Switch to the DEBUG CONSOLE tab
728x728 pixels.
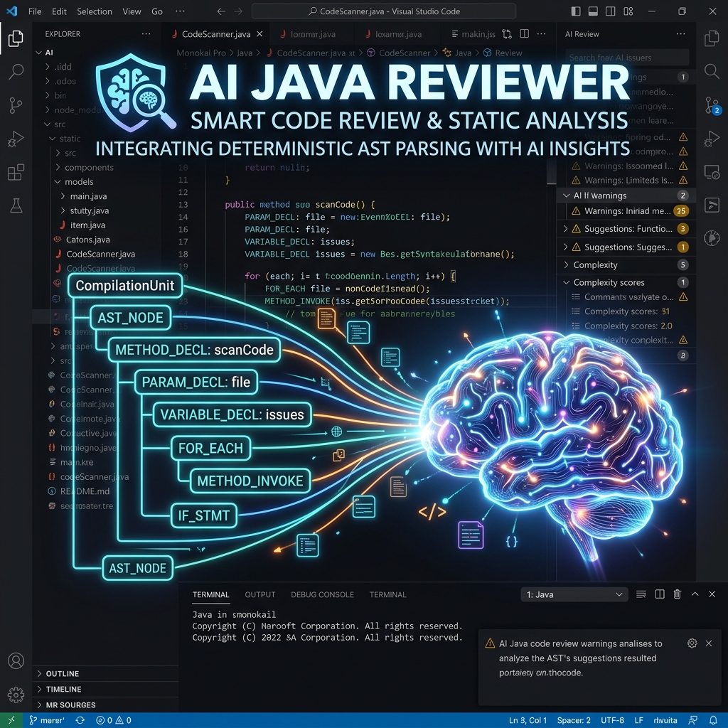tap(322, 594)
